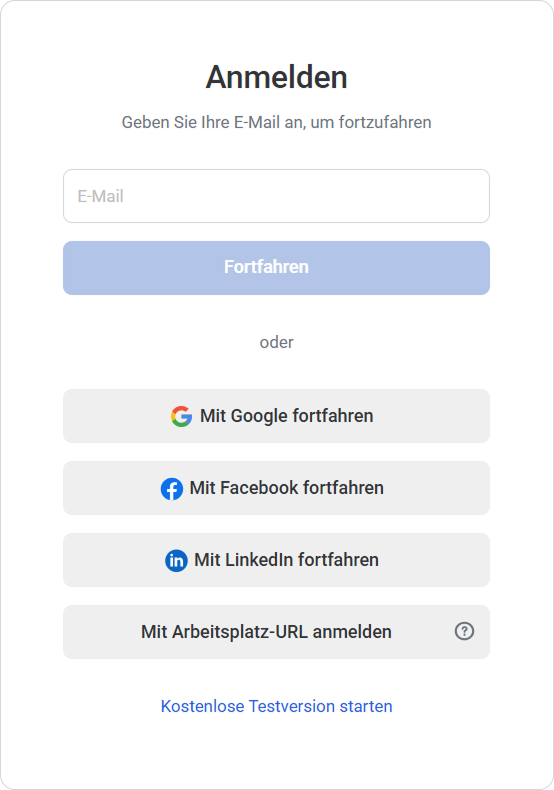This screenshot has height=790, width=554.
Task: Click the word Arbeitsplatz-URL in the bottom button
Action: (240, 632)
